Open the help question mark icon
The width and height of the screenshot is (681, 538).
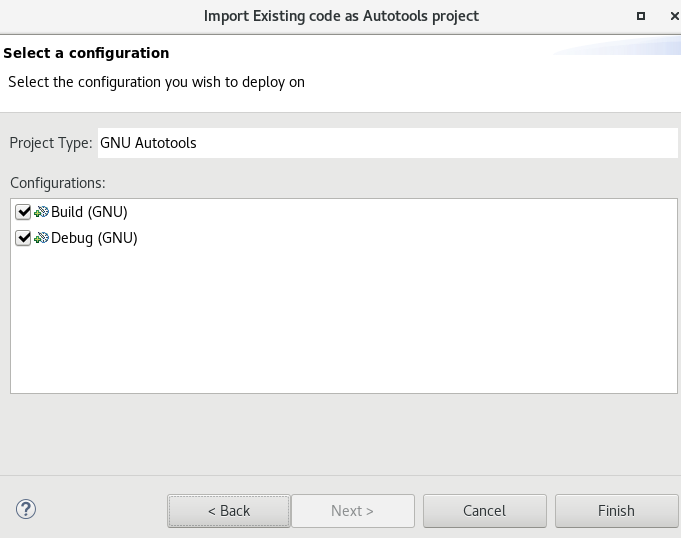(x=26, y=509)
